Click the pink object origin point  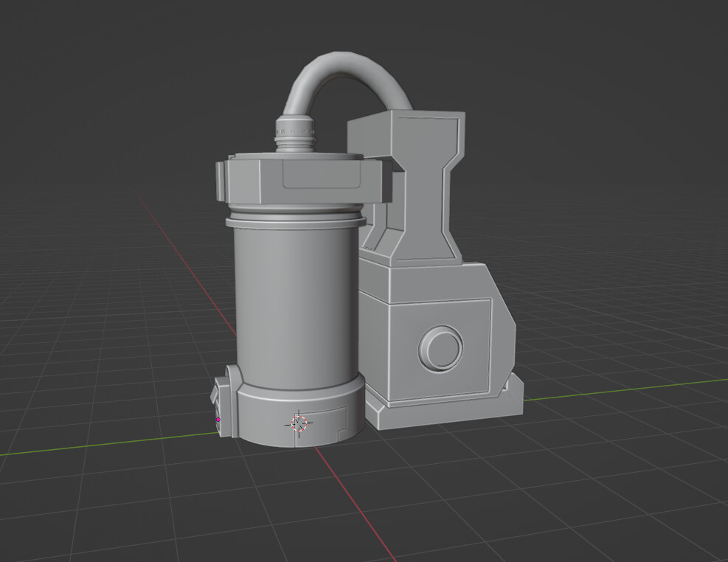pyautogui.click(x=218, y=420)
